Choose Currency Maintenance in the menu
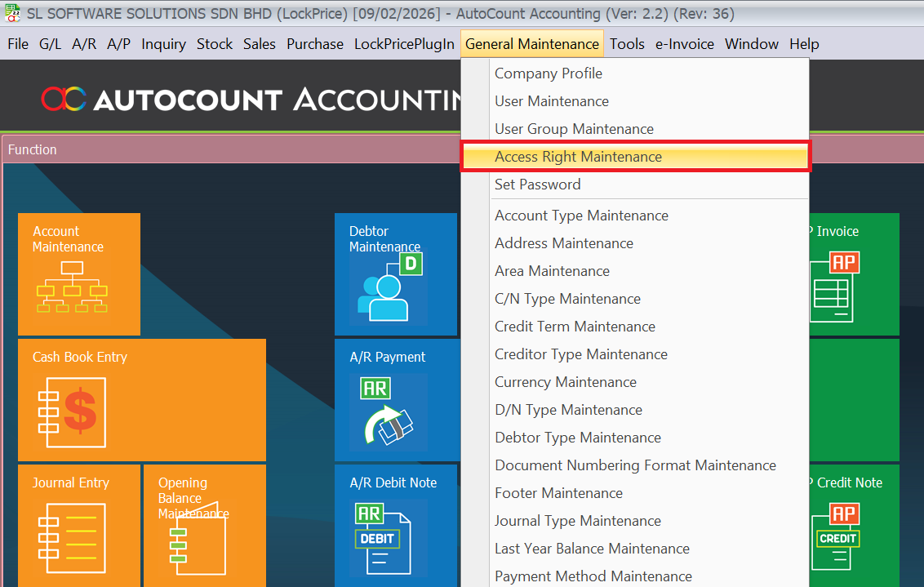The width and height of the screenshot is (924, 587). [x=565, y=382]
